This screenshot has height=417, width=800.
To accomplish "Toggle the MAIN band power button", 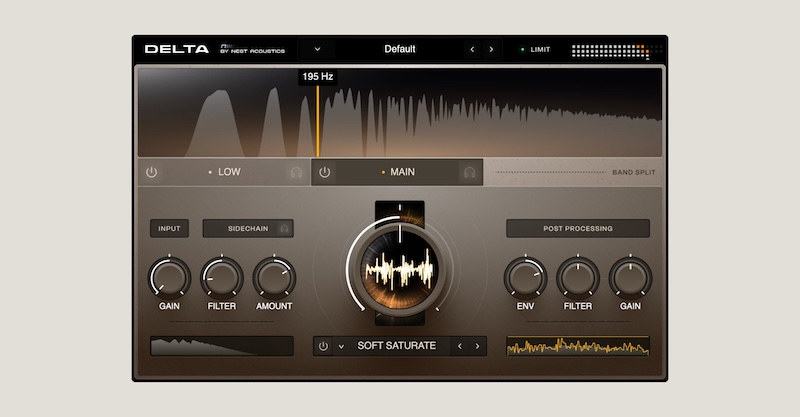I will (325, 172).
